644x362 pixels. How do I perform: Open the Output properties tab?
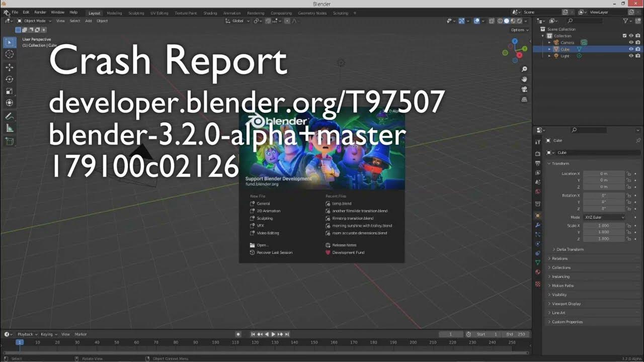point(538,163)
